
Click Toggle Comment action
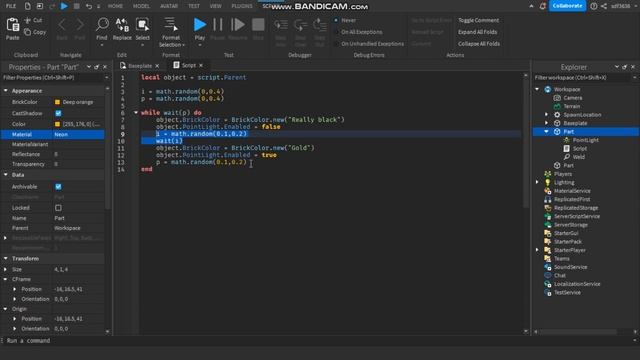click(478, 20)
